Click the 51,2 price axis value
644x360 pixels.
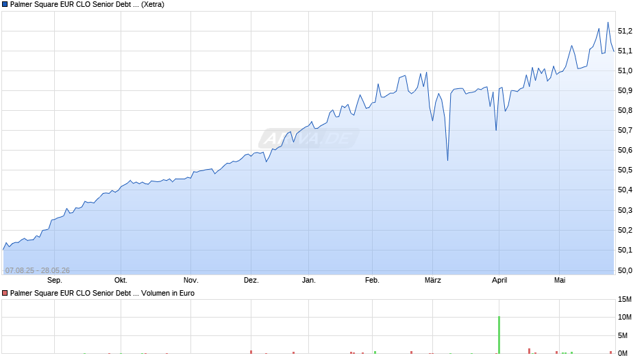pyautogui.click(x=625, y=31)
